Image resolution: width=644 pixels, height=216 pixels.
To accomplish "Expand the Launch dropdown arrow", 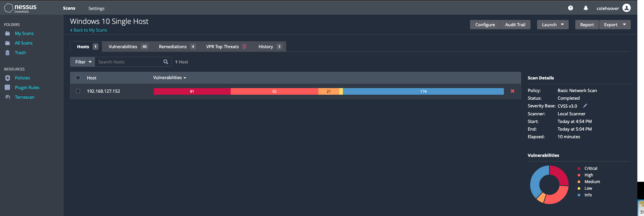I will 562,25.
